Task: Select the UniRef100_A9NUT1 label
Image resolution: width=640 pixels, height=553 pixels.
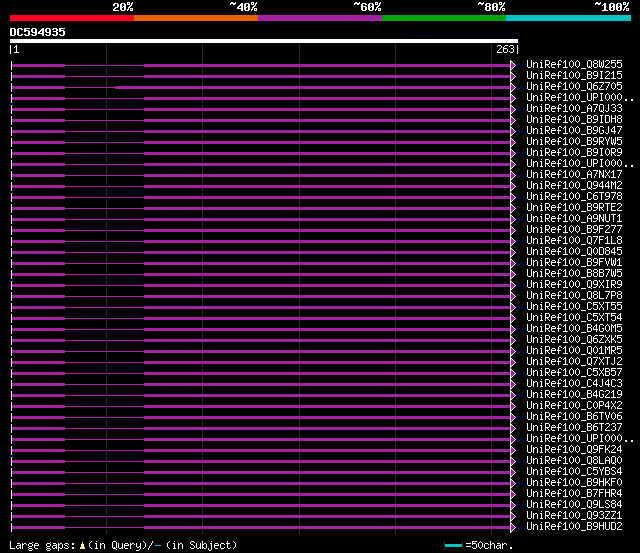Action: (574, 219)
